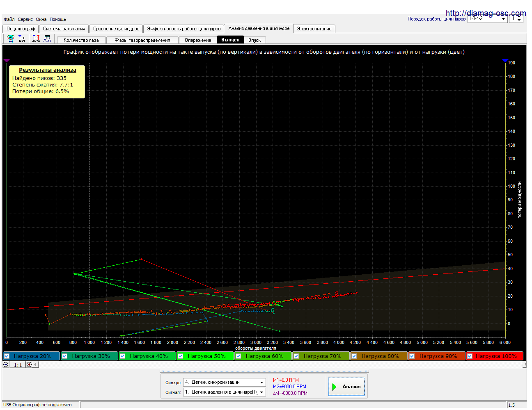This screenshot has height=410, width=532.
Task: Click the horizontal scrollbar left arrow
Action: pos(35,364)
